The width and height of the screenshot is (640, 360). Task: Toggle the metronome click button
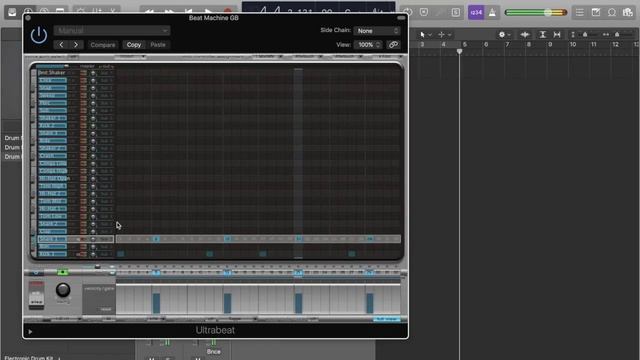click(492, 13)
